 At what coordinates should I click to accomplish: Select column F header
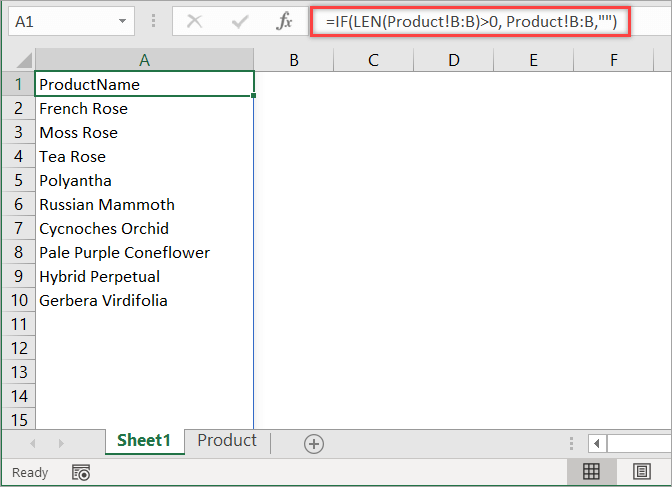(x=614, y=60)
